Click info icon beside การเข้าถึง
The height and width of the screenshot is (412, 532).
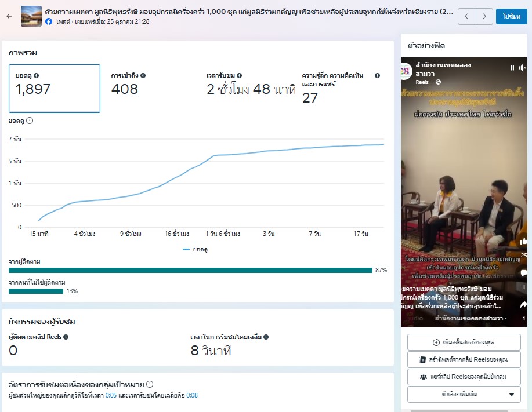pyautogui.click(x=143, y=76)
